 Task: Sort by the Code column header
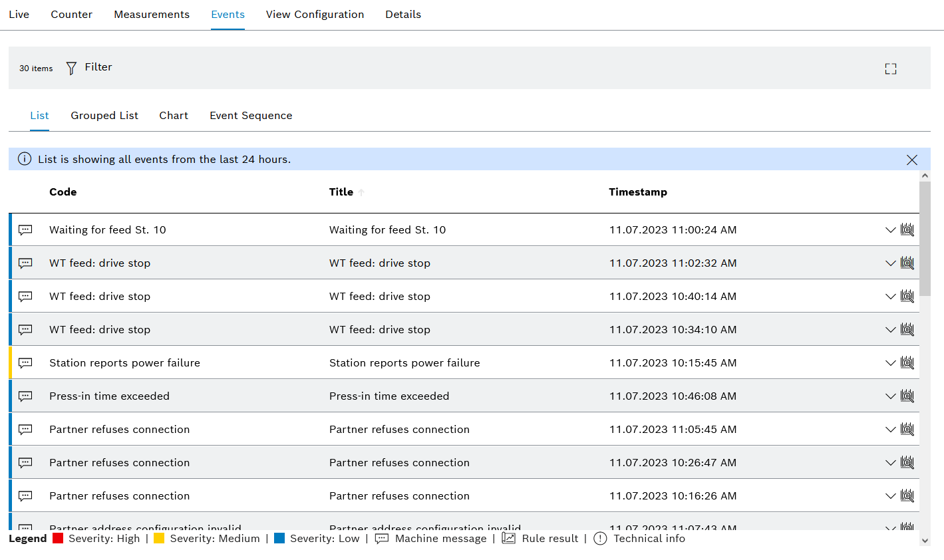tap(63, 192)
